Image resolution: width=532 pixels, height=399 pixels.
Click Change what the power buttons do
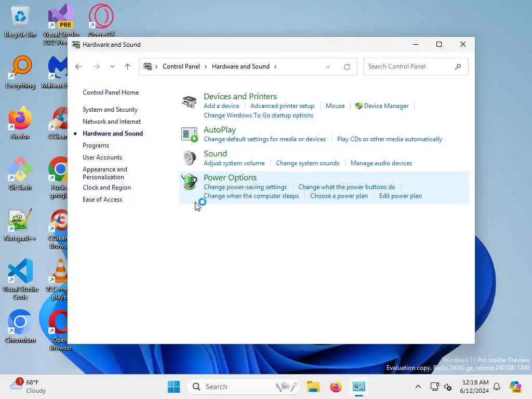347,187
